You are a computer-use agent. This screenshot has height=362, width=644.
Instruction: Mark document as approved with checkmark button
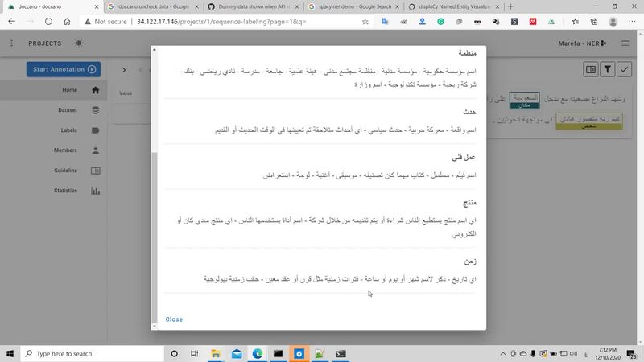click(625, 70)
